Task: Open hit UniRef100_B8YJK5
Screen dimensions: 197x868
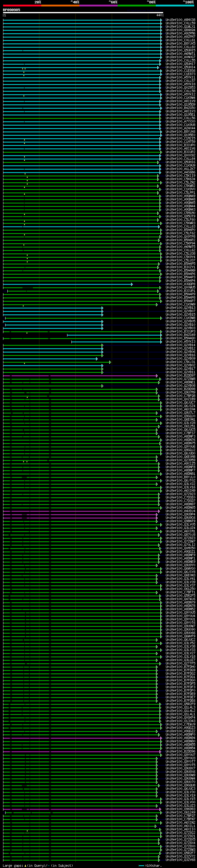Action: pyautogui.click(x=180, y=43)
